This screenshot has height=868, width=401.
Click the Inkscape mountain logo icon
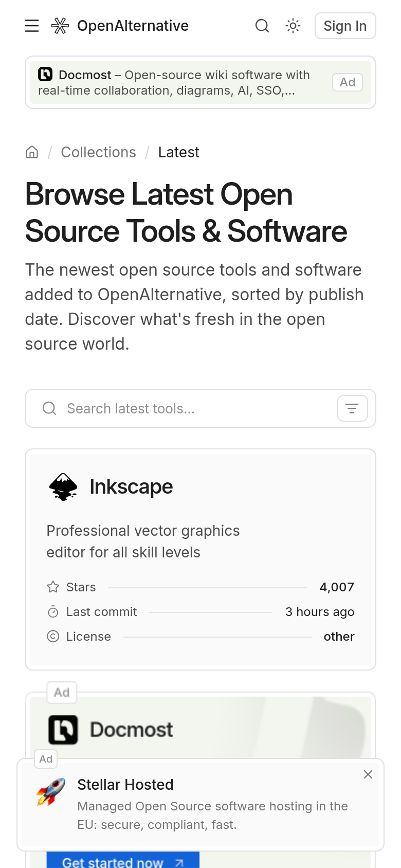pyautogui.click(x=63, y=486)
